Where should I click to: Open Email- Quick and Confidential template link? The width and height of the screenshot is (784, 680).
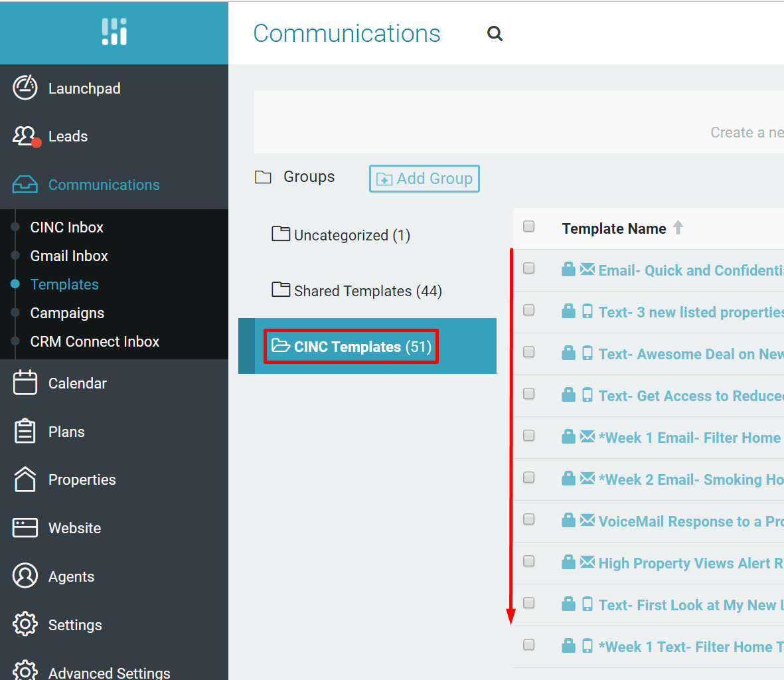pos(691,270)
